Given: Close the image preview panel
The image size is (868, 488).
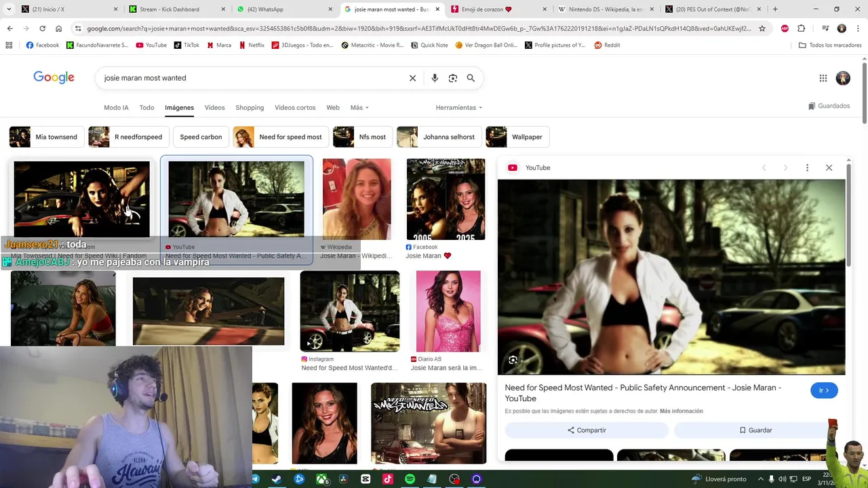Looking at the screenshot, I should pos(829,167).
